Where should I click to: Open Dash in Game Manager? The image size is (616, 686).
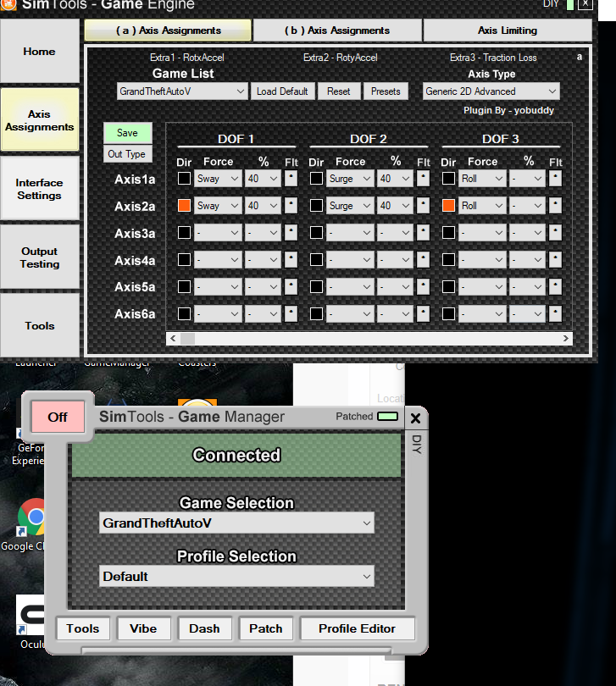coord(204,628)
